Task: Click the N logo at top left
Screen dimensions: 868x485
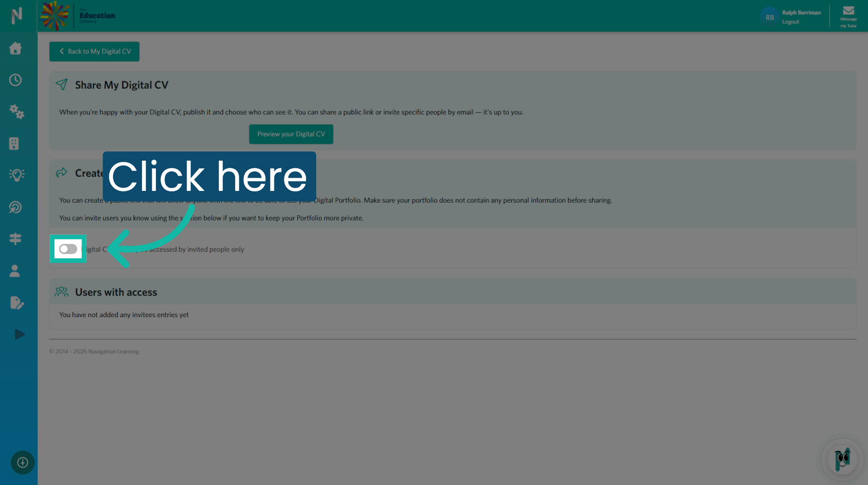Action: point(17,16)
